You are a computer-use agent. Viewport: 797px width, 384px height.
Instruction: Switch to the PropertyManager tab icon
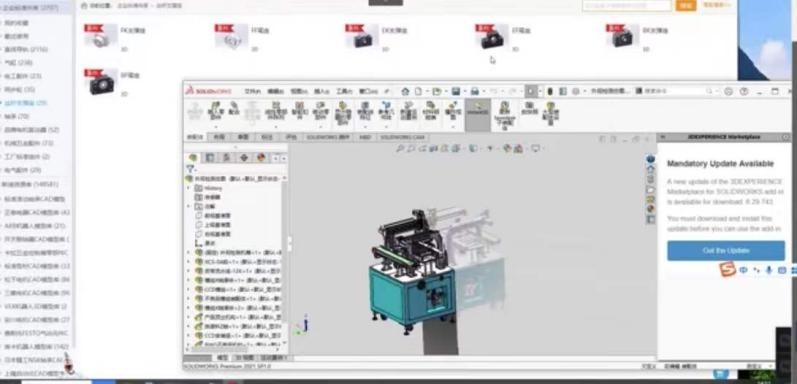[x=209, y=158]
